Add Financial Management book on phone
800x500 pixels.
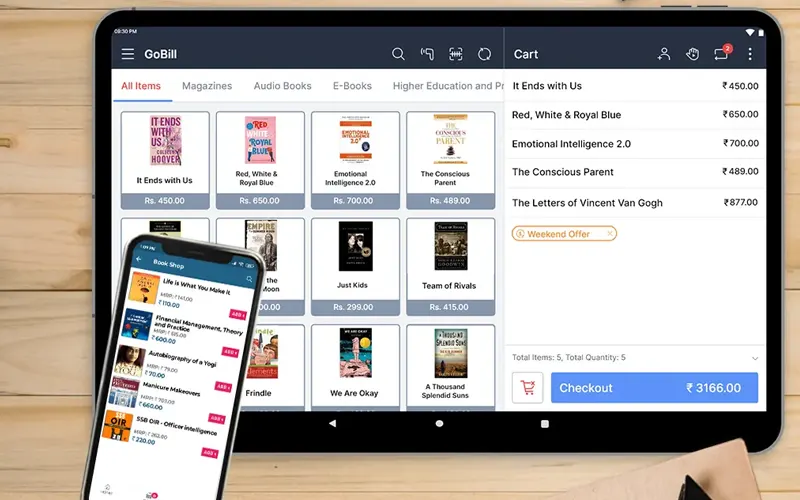pos(230,352)
